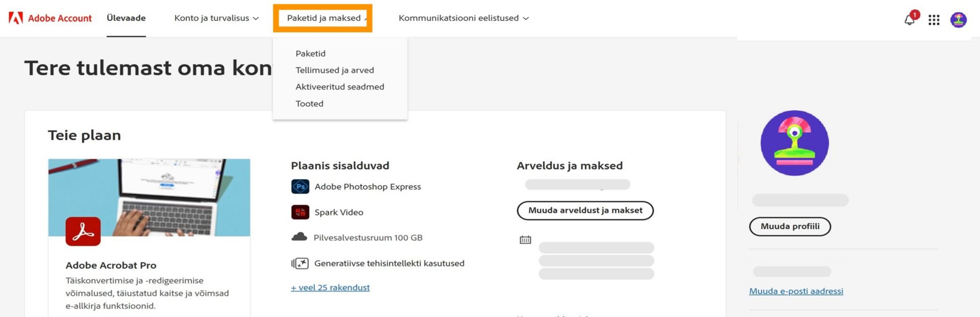This screenshot has height=317, width=980.
Task: Select Paketid from the dropdown menu
Action: [310, 54]
